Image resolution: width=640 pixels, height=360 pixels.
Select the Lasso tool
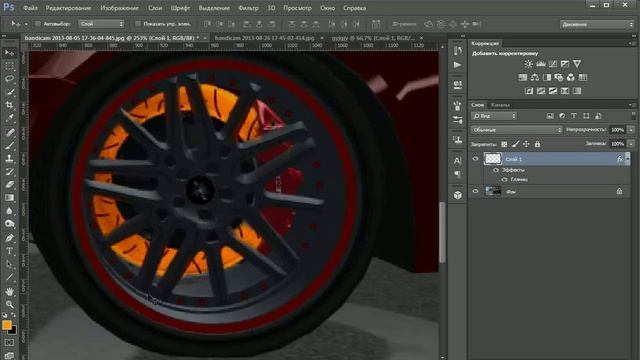point(9,79)
